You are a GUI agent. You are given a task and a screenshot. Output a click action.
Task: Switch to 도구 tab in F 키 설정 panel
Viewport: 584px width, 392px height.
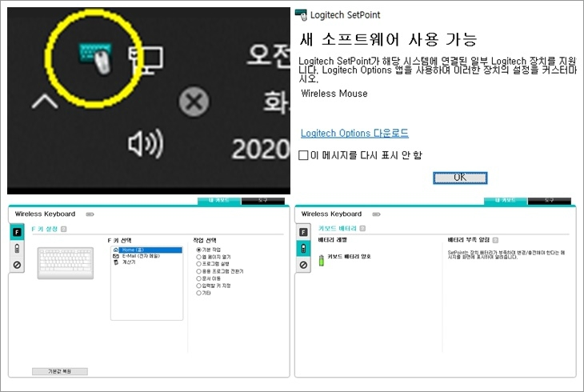point(263,201)
